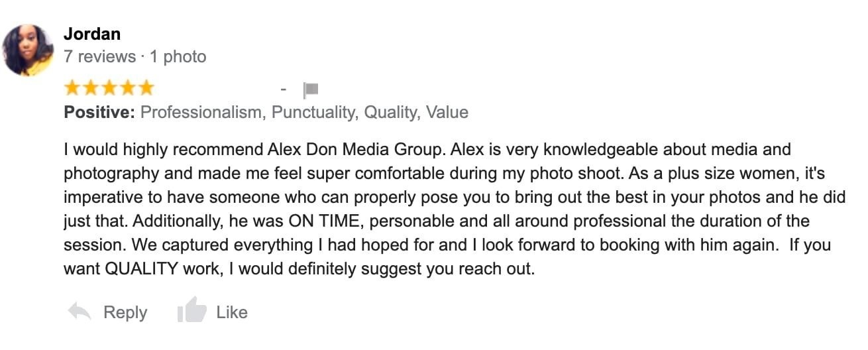Open Jordan's profile avatar photo
The height and width of the screenshot is (350, 868).
28,50
